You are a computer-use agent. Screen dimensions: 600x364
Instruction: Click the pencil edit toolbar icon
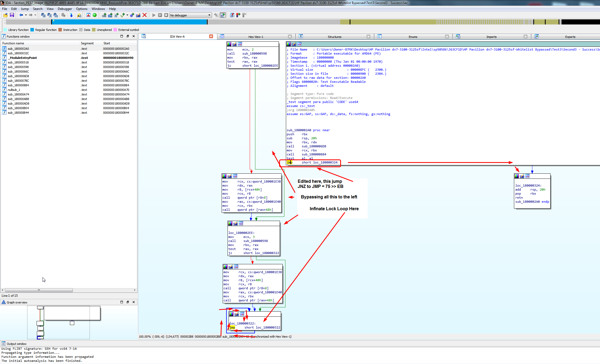138,15
